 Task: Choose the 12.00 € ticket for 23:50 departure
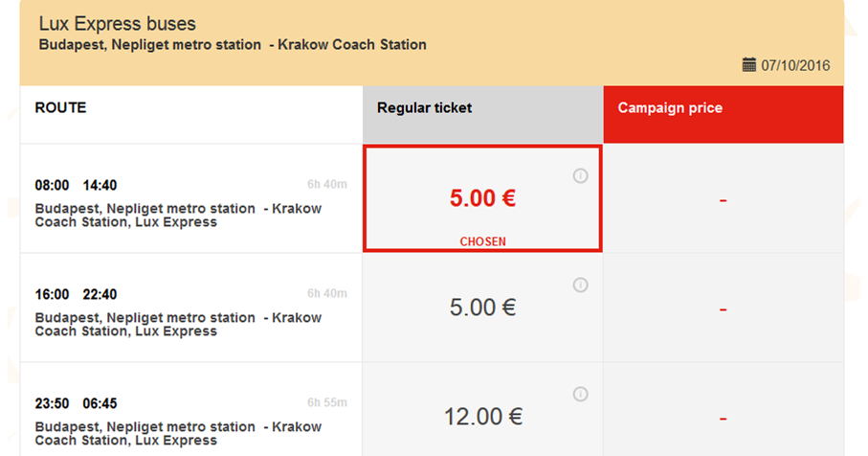[482, 417]
